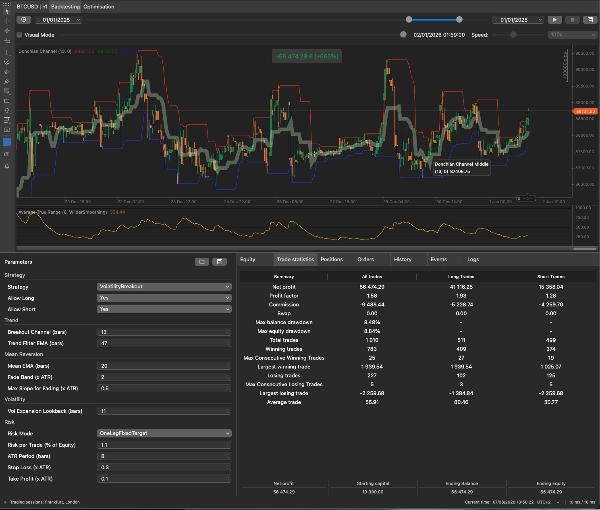Screen dimensions: 600x510
Task: Click the Breakout Channel (bars) input field
Action: click(x=164, y=332)
